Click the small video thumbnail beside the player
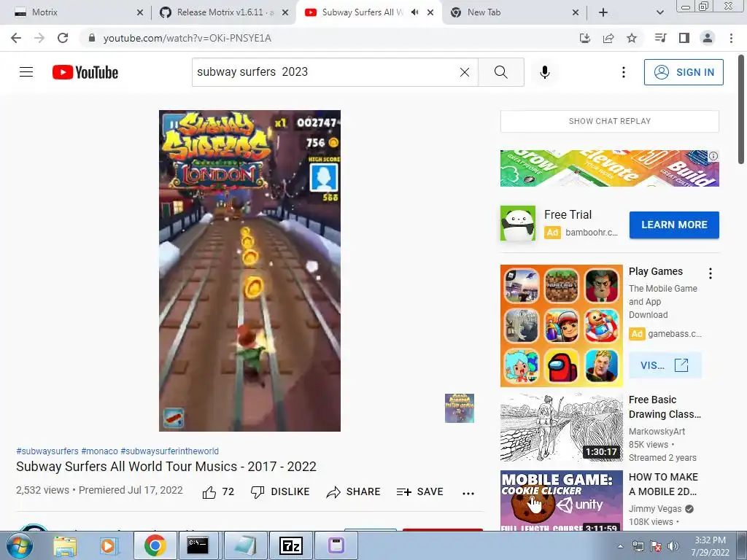 pyautogui.click(x=460, y=408)
